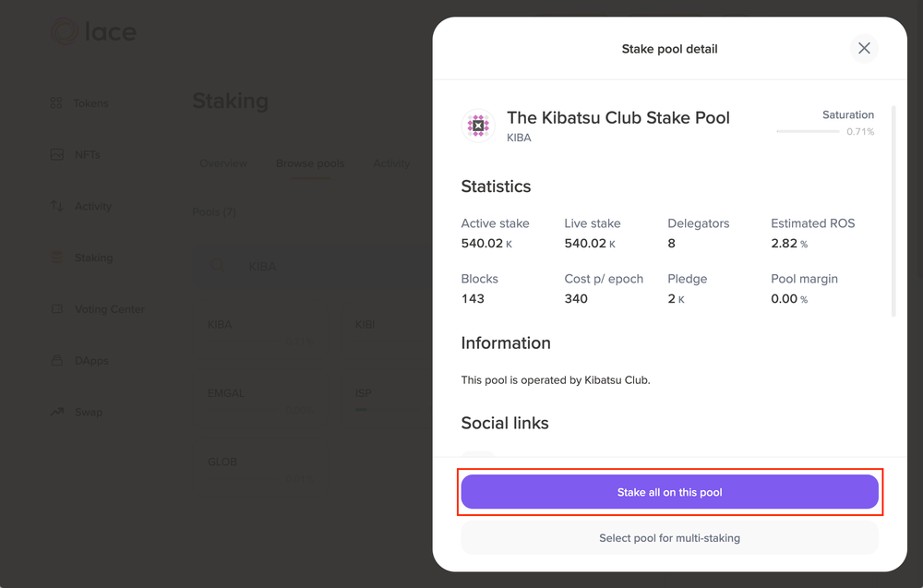Click Select pool for multi-staking
The height and width of the screenshot is (588, 923).
tap(669, 538)
